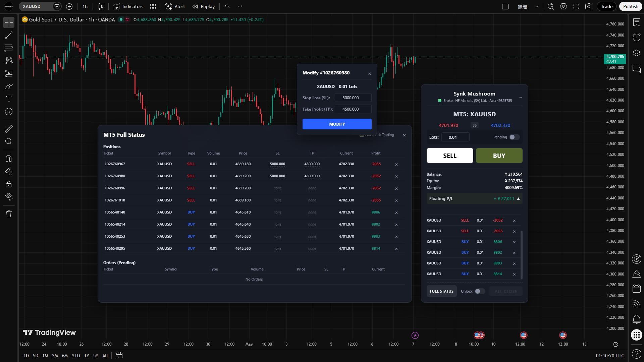Toggle the Unlock switch
644x362 pixels.
480,291
